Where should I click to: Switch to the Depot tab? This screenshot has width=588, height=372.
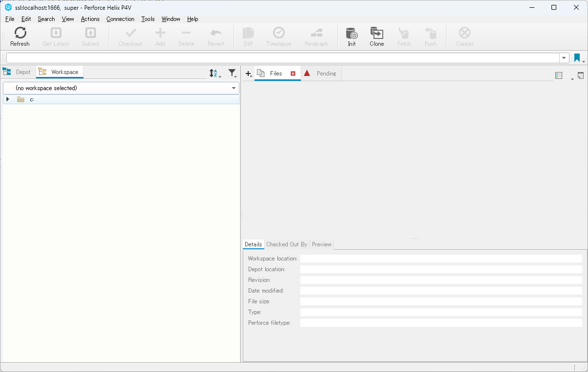(x=18, y=72)
